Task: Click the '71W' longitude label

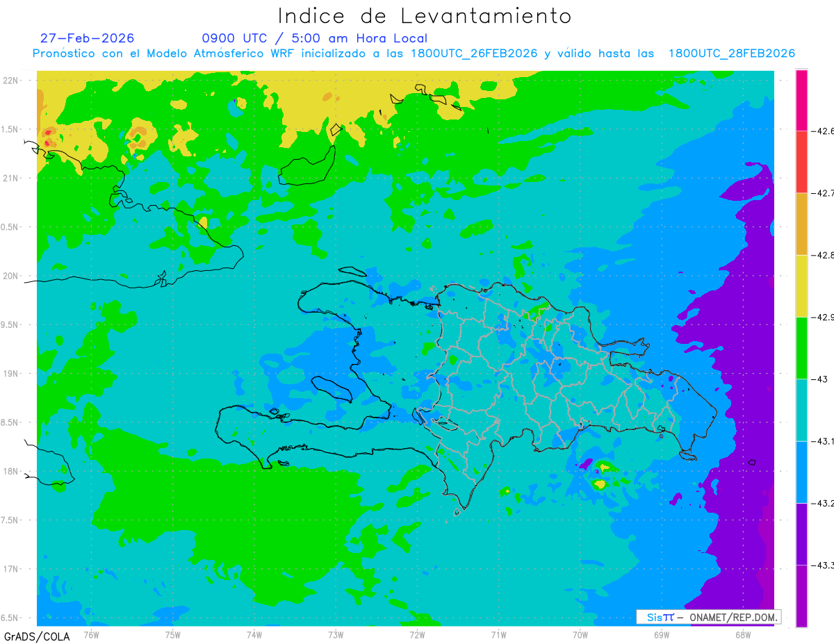Action: coord(498,634)
